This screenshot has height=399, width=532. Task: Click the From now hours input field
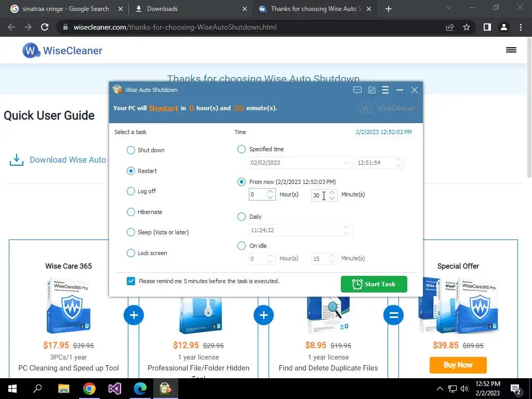point(258,195)
